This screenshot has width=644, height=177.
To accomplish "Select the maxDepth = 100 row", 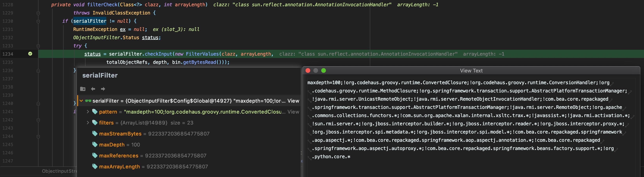I will (189, 144).
